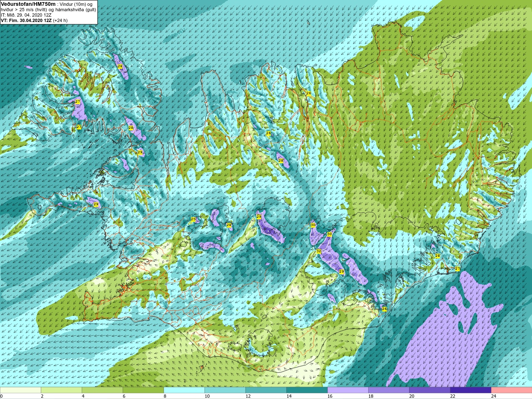Screen dimensions: 532x399
Task: Click the legend scale number 0
Action: [1, 396]
